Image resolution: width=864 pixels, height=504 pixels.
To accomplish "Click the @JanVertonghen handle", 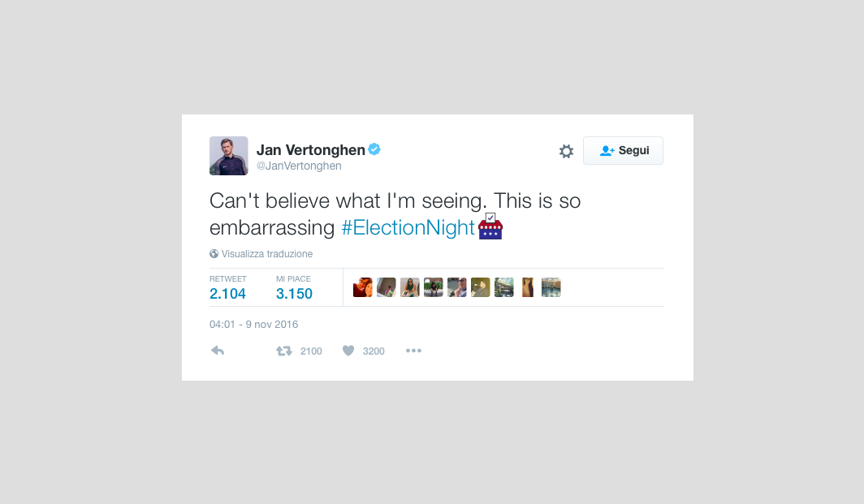I will click(x=299, y=166).
